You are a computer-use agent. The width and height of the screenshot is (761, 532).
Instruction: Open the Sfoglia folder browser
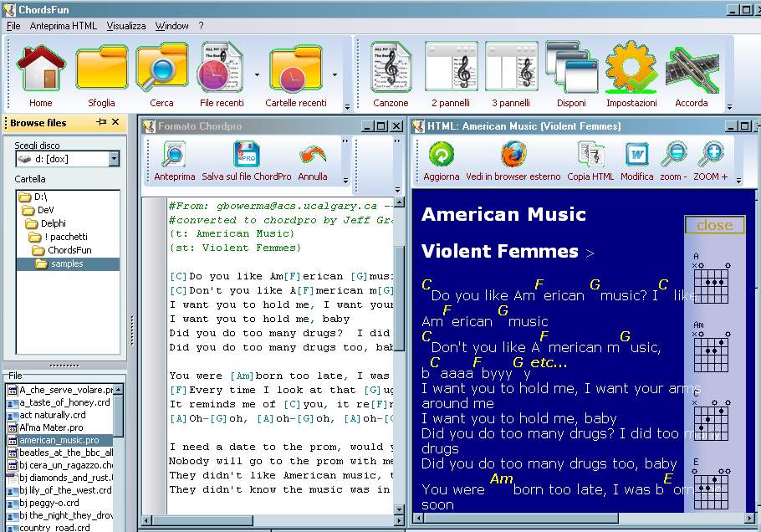pos(101,68)
